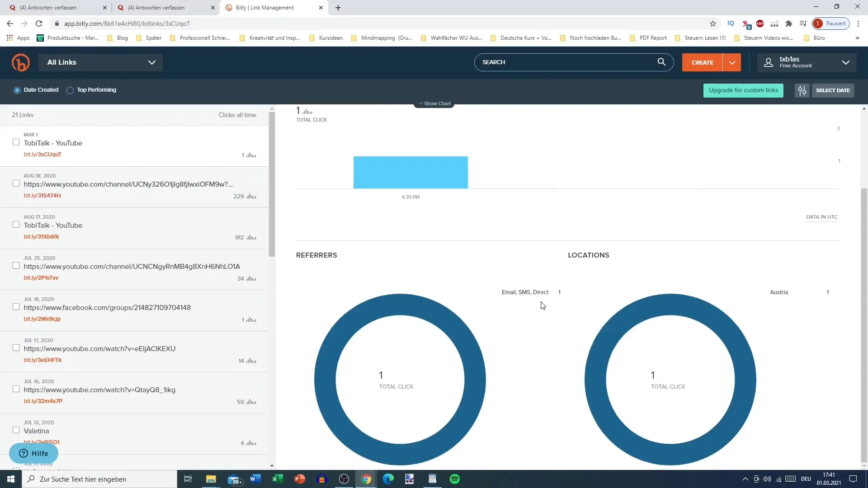
Task: Click the bar chart stats icon for TobiTalk YouTube link
Action: click(x=251, y=155)
